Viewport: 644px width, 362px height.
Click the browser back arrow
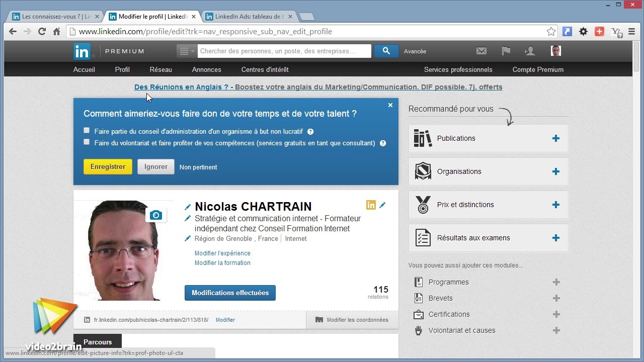pyautogui.click(x=13, y=31)
